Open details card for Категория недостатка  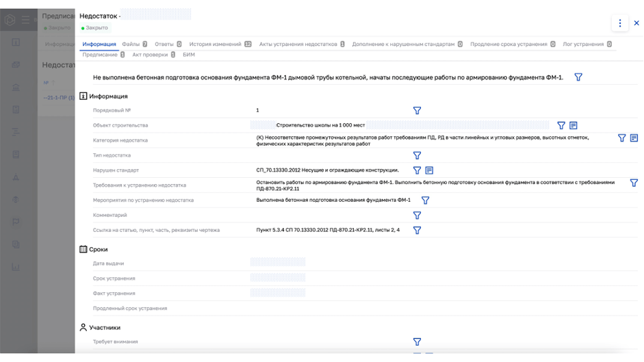click(634, 138)
